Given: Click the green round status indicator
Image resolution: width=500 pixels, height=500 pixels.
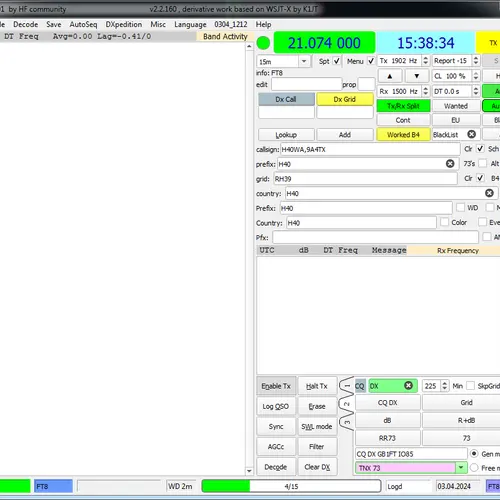Looking at the screenshot, I should tap(263, 43).
